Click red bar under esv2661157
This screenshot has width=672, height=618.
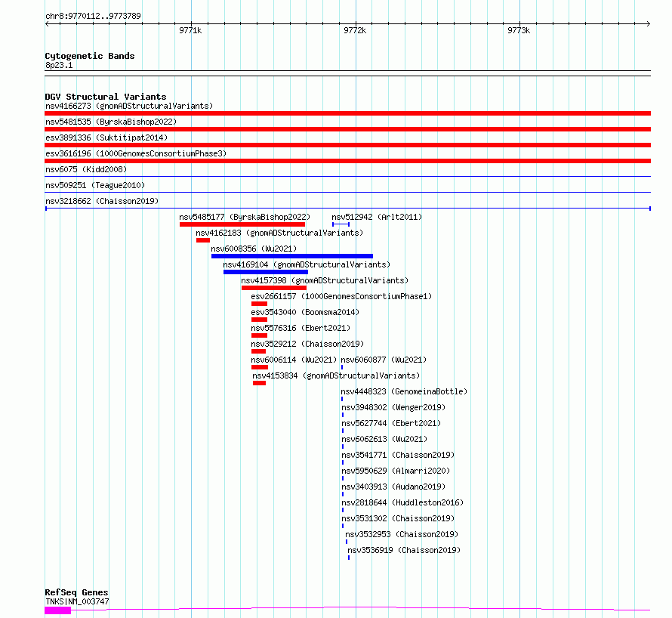[x=259, y=304]
